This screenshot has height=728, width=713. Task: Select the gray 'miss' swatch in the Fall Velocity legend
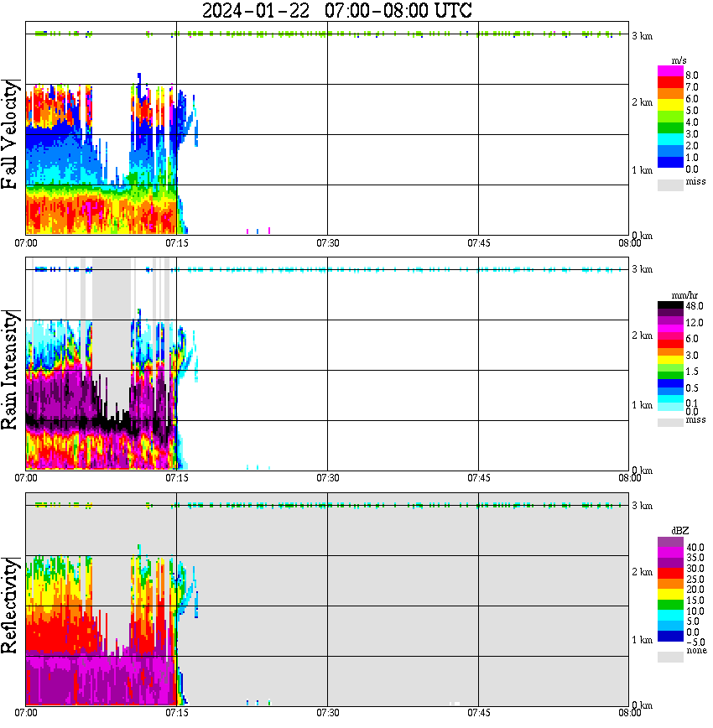(x=670, y=185)
